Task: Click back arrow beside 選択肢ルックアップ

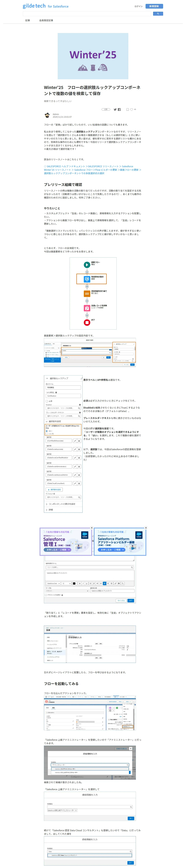Action: coord(47,378)
